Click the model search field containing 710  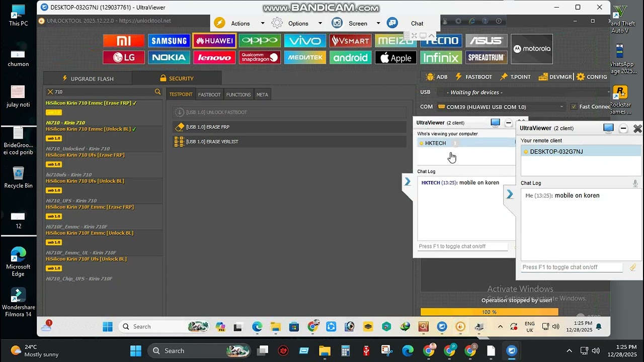[103, 92]
